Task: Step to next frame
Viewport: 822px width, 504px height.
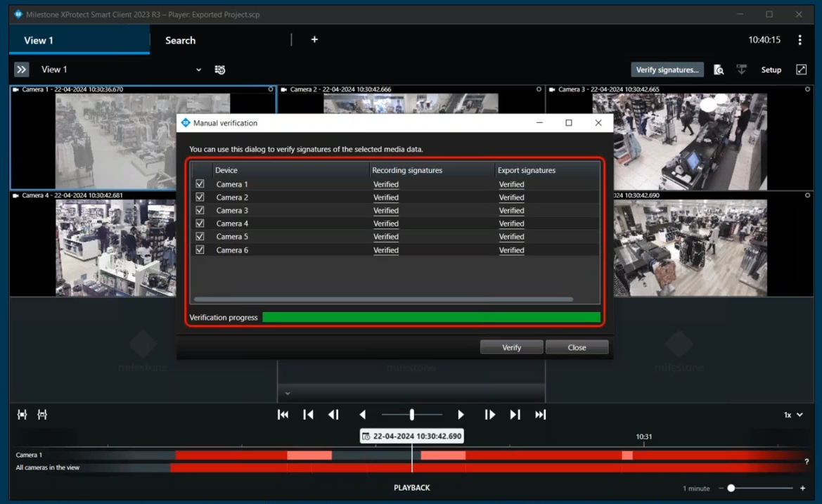Action: pos(490,415)
